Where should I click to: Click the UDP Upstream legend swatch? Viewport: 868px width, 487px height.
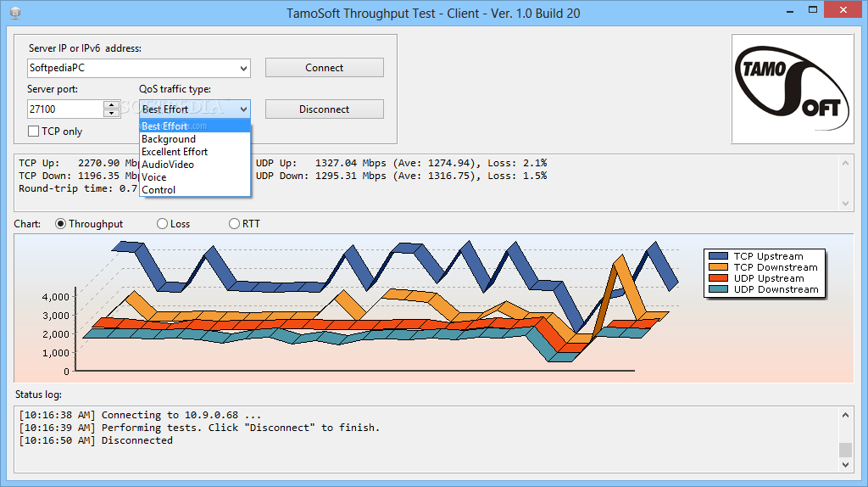tap(718, 278)
